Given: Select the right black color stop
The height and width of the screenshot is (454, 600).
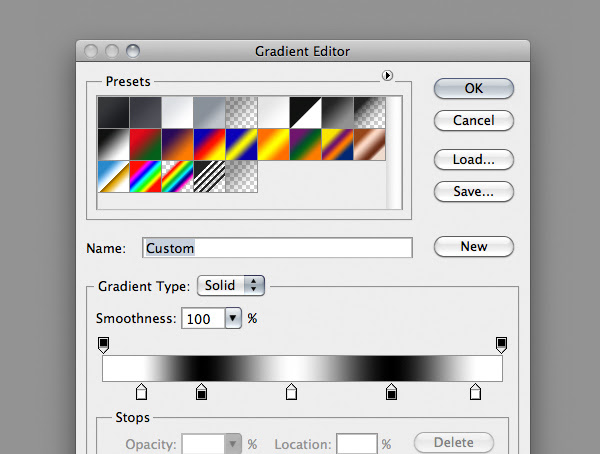Looking at the screenshot, I should point(391,392).
